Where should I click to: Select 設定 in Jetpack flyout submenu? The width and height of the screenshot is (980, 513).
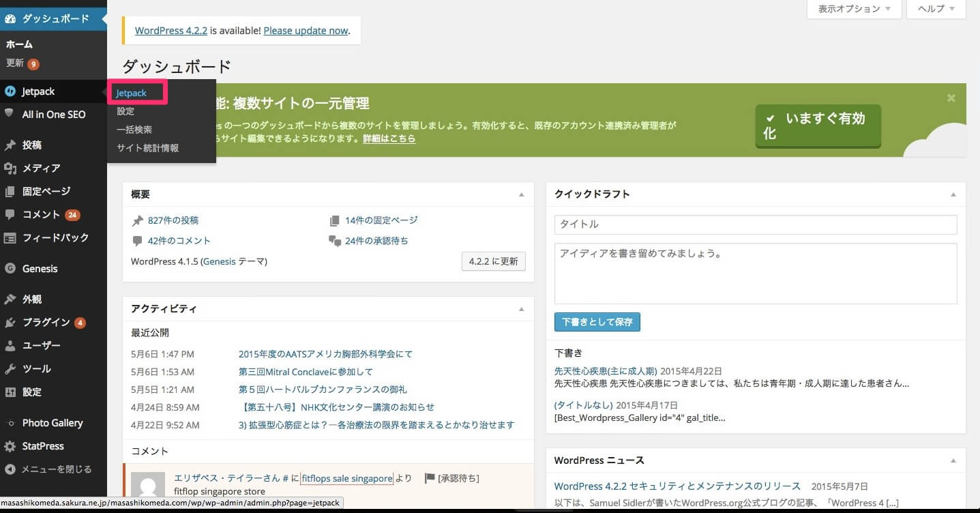(125, 111)
